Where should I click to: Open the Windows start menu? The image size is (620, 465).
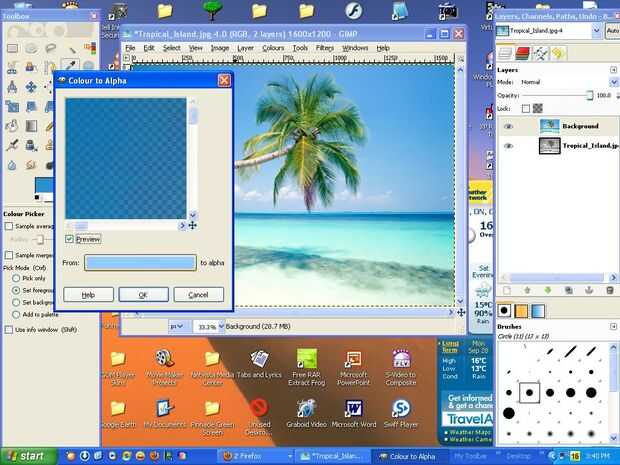(28, 456)
